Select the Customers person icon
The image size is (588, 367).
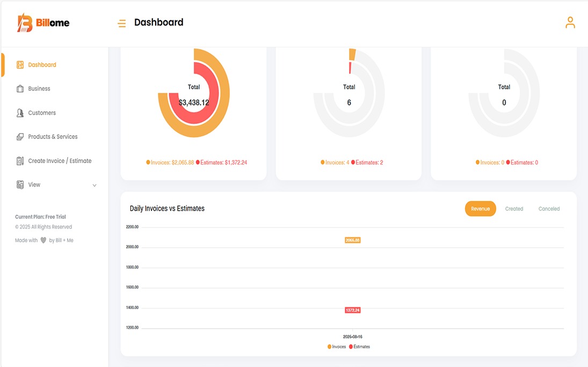point(20,113)
